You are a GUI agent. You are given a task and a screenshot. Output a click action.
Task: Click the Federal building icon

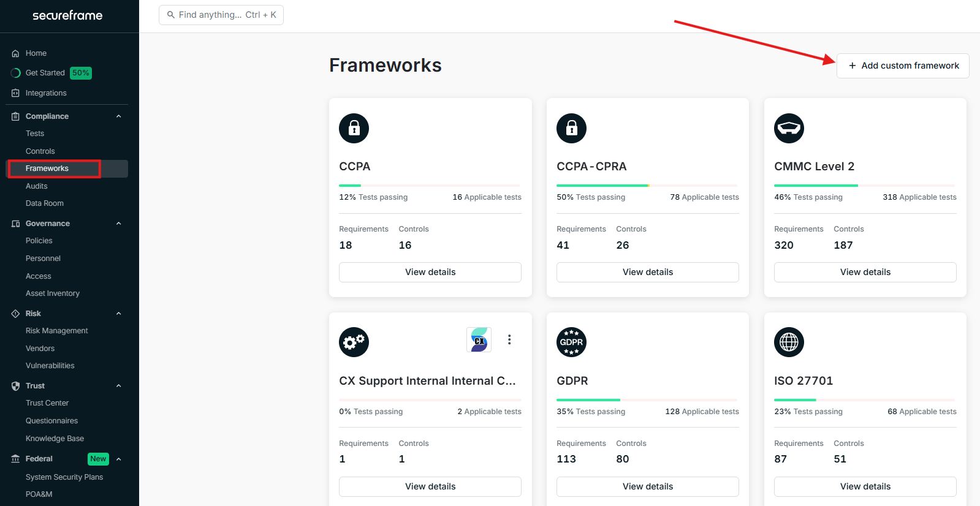16,459
